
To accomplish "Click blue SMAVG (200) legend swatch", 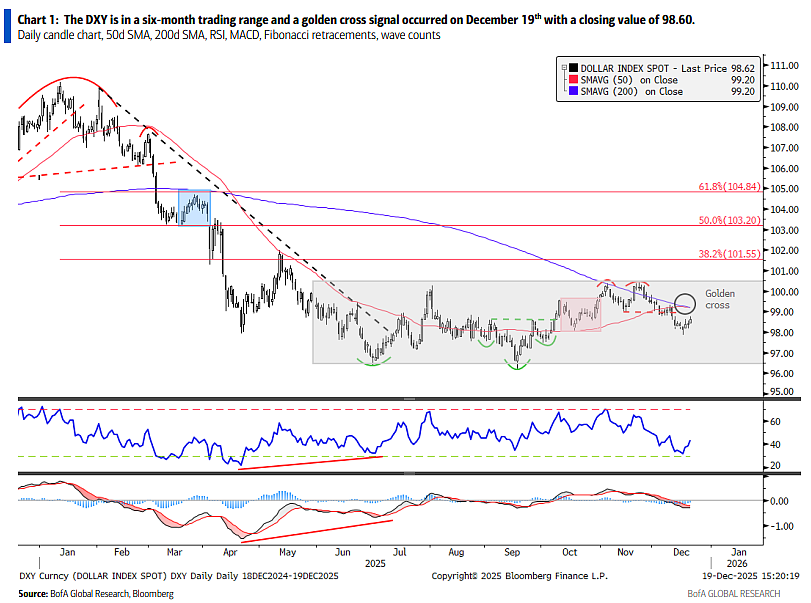I will click(x=573, y=91).
